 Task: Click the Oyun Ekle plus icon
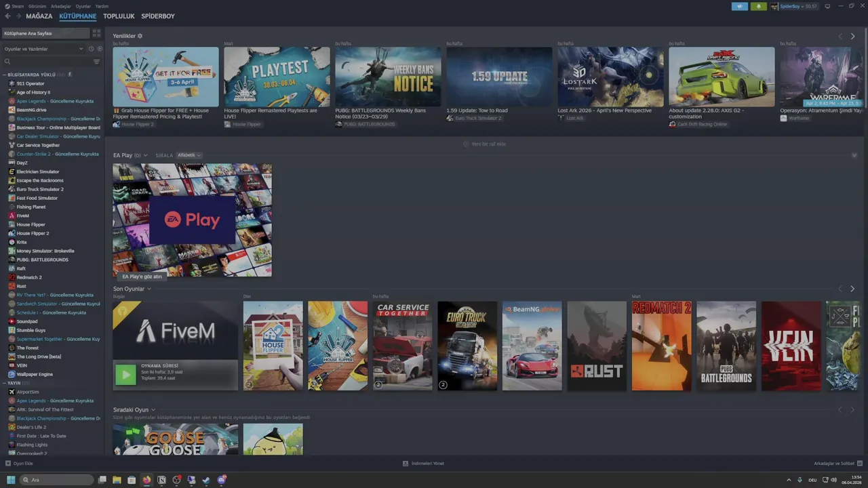click(8, 464)
